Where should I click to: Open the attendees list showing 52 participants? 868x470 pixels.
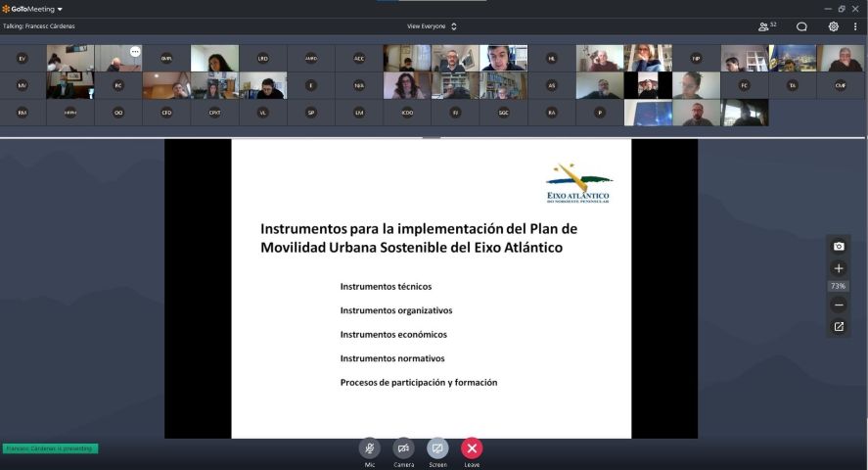[x=767, y=26]
